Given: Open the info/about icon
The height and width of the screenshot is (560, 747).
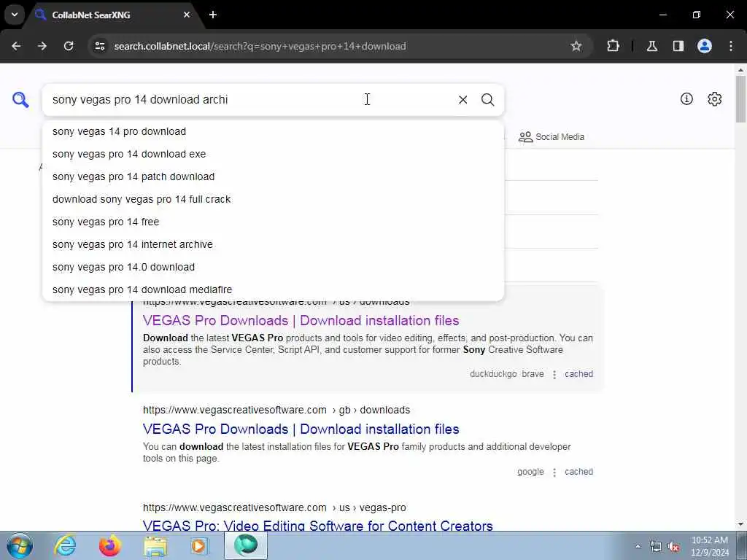Looking at the screenshot, I should tap(686, 99).
